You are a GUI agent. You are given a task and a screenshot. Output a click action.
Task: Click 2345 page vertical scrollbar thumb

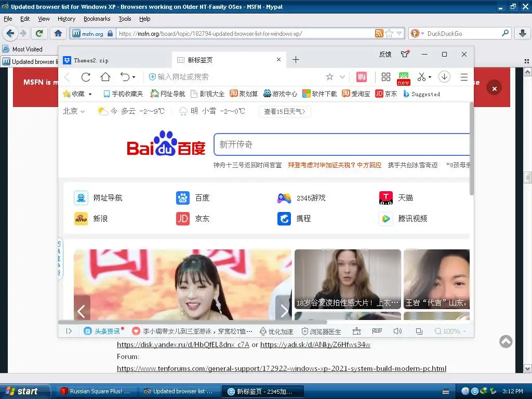(x=471, y=148)
